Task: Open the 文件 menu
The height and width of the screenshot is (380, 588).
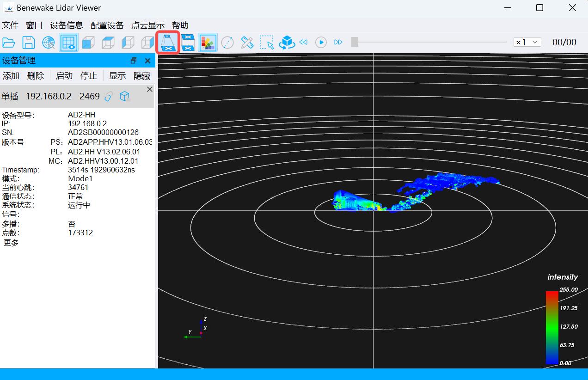Action: 10,25
